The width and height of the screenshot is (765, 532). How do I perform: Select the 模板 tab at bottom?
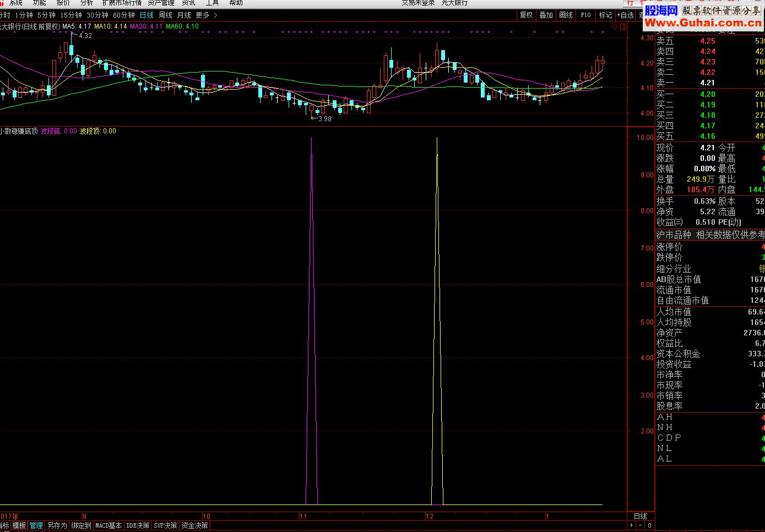click(x=19, y=526)
